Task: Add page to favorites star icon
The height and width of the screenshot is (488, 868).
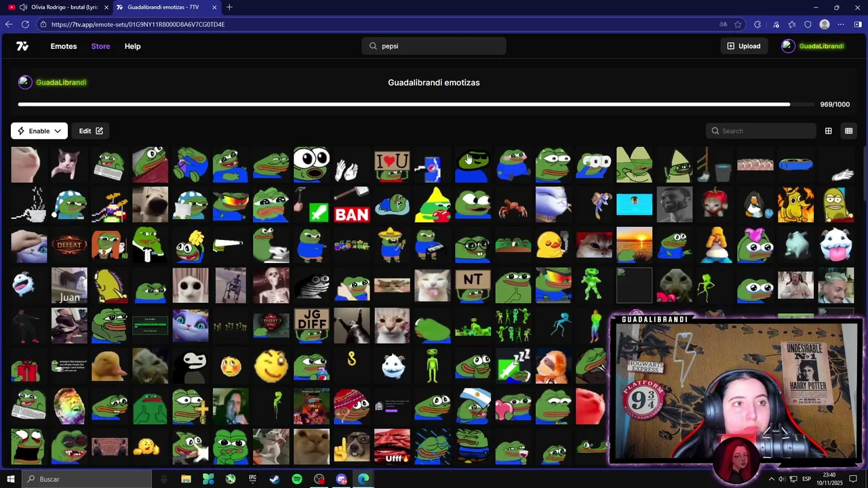Action: coord(738,24)
